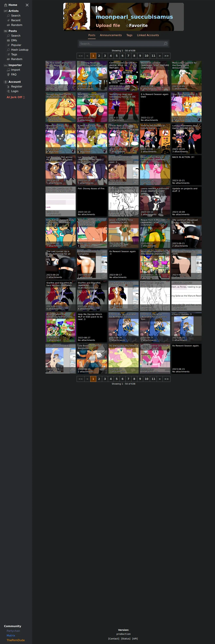Click the Matrix community link
215x644 pixels.
tap(11, 635)
